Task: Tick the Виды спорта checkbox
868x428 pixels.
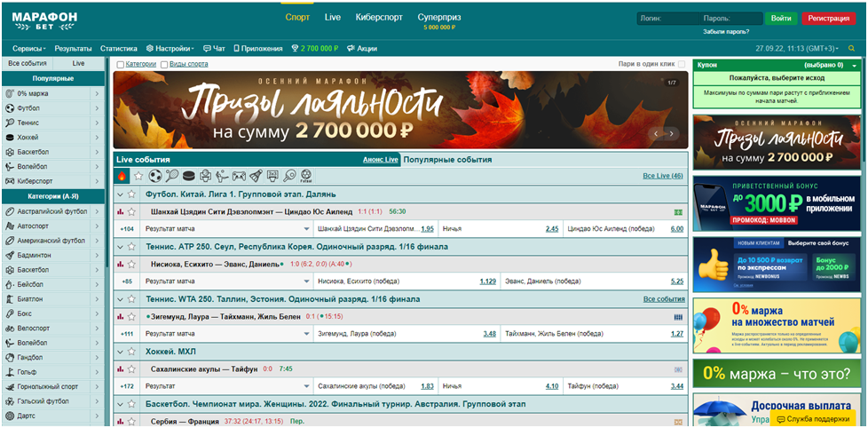Action: click(164, 64)
